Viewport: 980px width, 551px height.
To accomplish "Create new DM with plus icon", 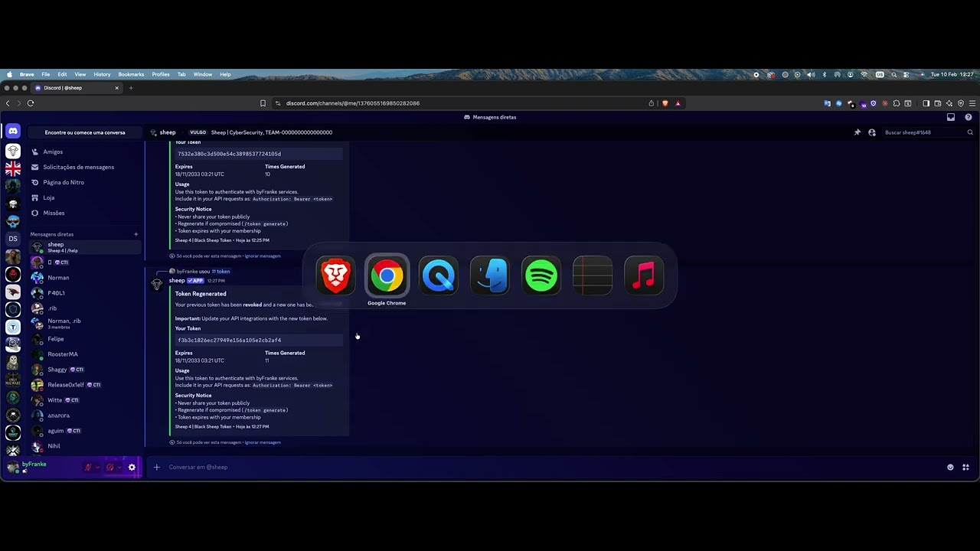I will click(x=136, y=234).
